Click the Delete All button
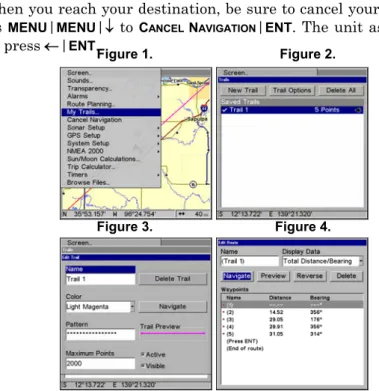Screen dimensions: 379x391 [x=341, y=90]
